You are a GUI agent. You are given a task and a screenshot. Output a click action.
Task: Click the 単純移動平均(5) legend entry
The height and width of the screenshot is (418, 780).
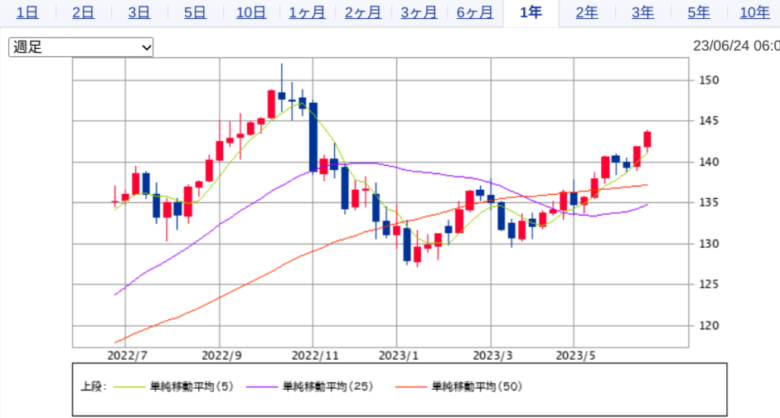pyautogui.click(x=192, y=387)
